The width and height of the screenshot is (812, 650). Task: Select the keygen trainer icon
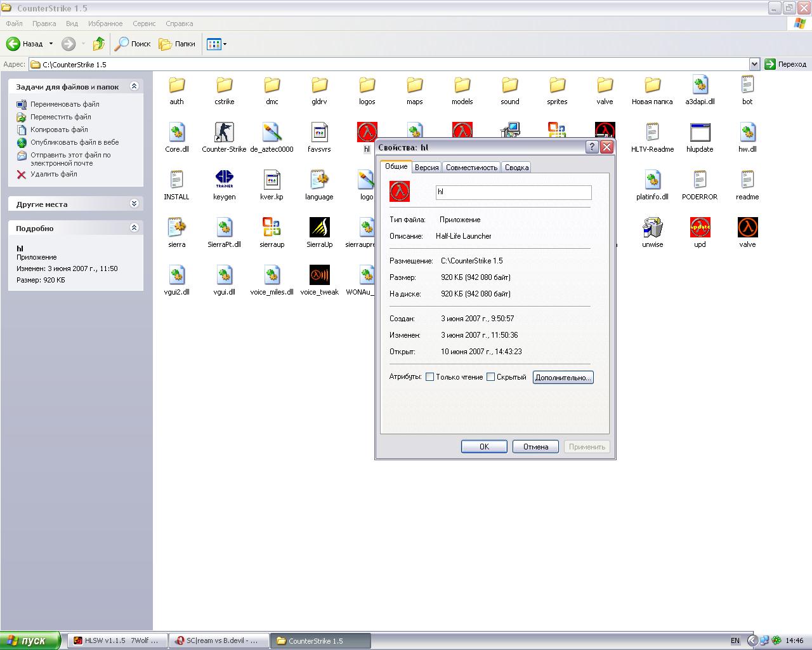224,180
